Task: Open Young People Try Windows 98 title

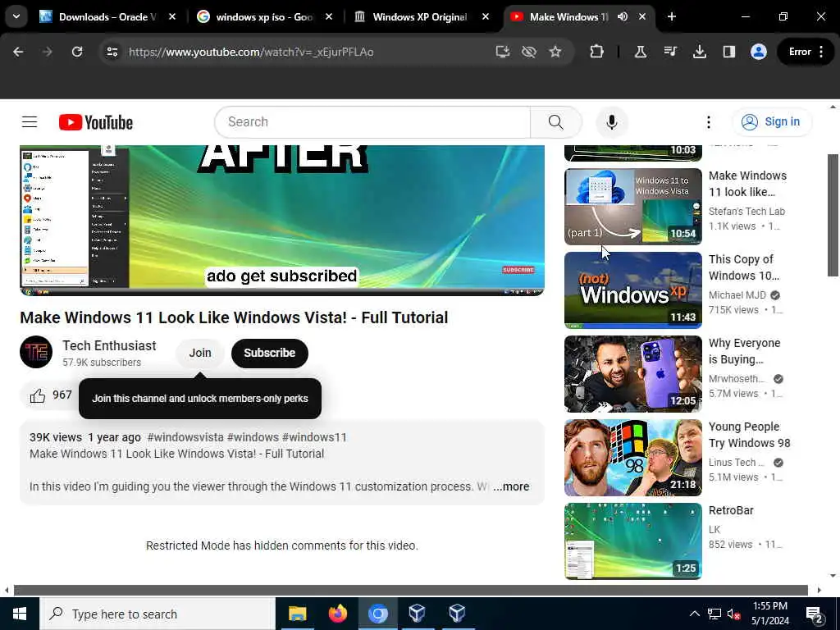Action: tap(749, 435)
